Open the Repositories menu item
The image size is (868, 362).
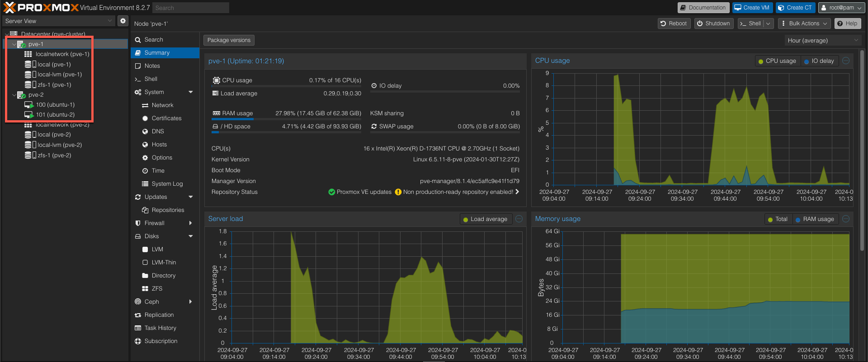coord(165,210)
